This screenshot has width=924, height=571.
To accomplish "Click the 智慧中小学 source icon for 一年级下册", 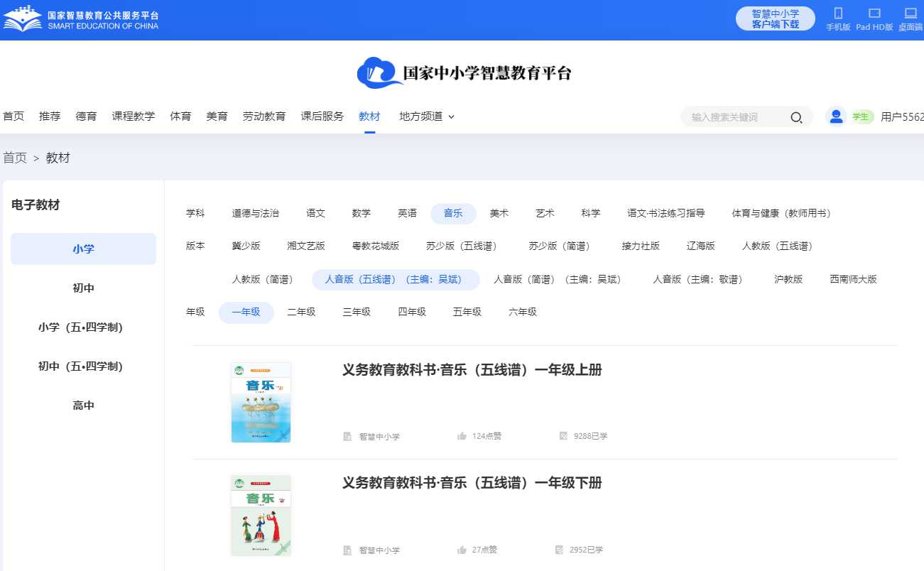I will coord(347,550).
